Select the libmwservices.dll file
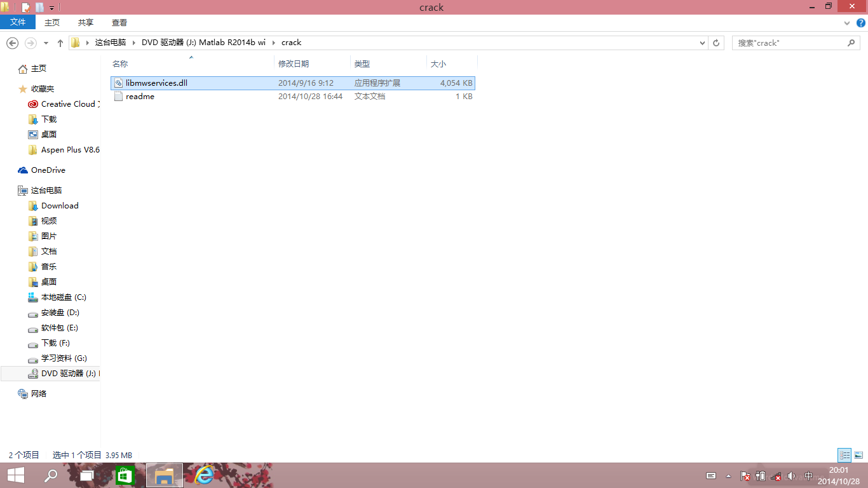868x488 pixels. point(292,83)
